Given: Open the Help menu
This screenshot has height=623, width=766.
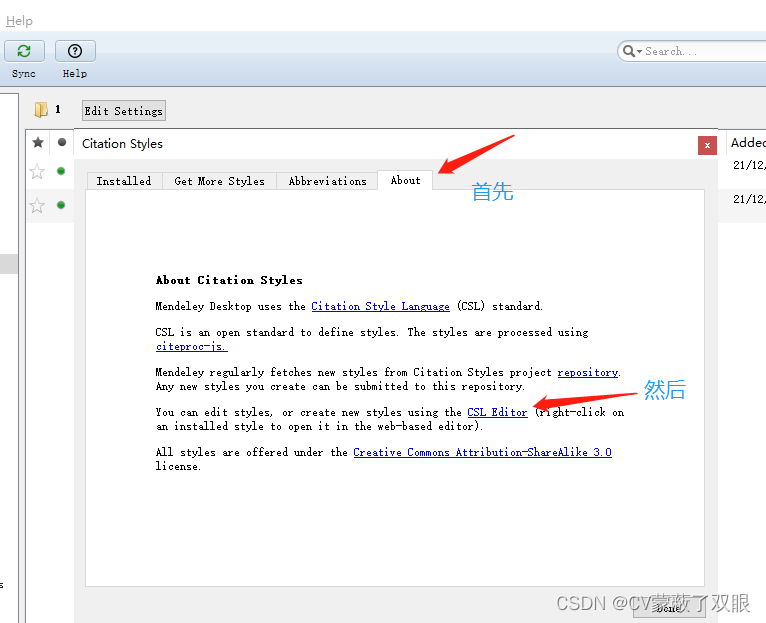Looking at the screenshot, I should pyautogui.click(x=19, y=21).
